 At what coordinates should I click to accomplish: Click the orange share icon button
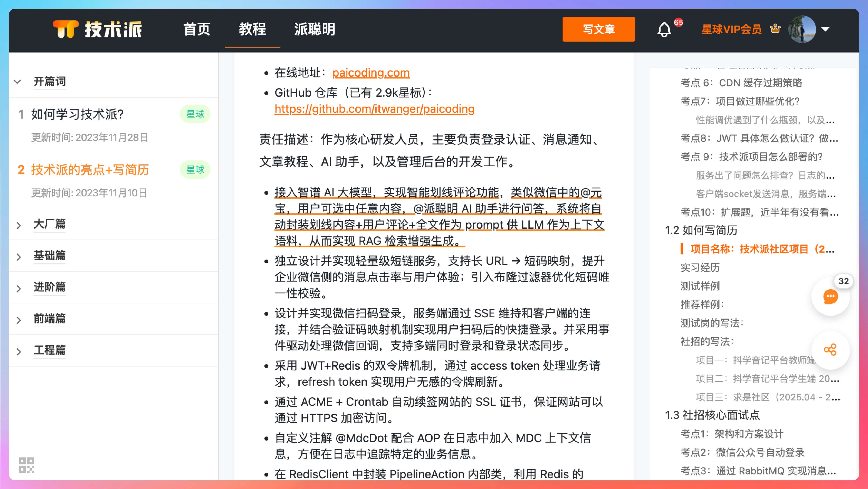coord(830,350)
